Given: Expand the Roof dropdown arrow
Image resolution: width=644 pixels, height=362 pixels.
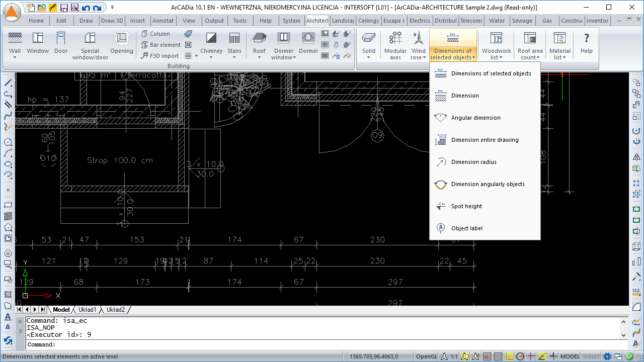Looking at the screenshot, I should (x=259, y=57).
